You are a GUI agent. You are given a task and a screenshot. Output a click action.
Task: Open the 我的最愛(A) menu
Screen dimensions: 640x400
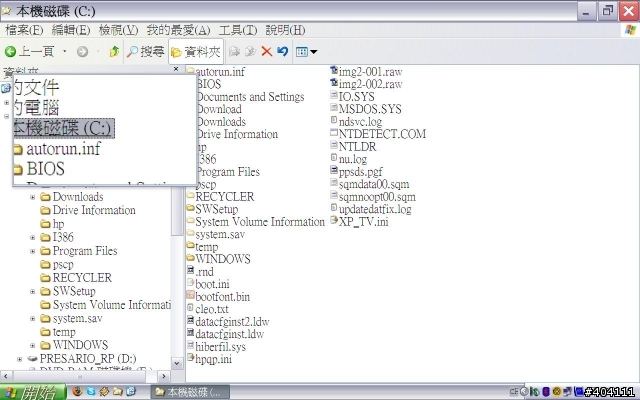coord(178,30)
